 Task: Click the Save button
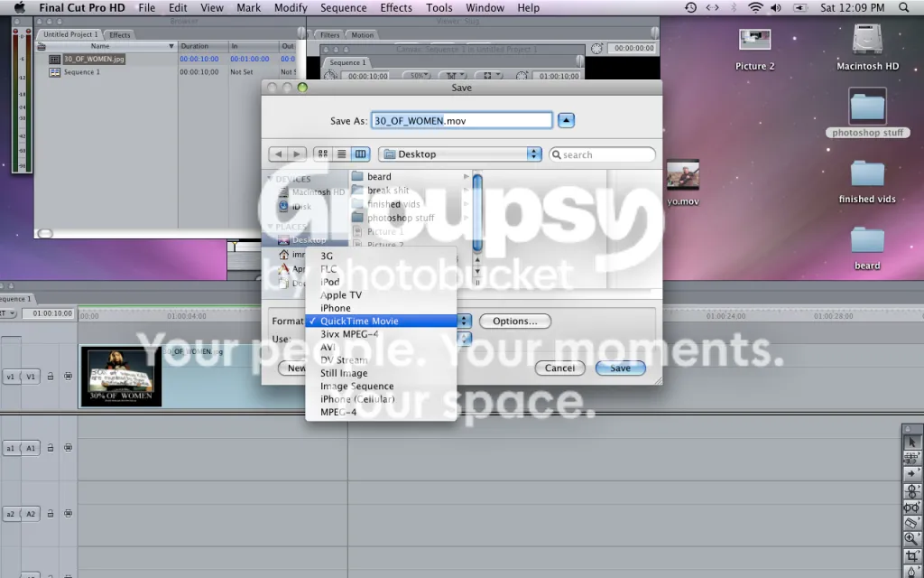(620, 368)
